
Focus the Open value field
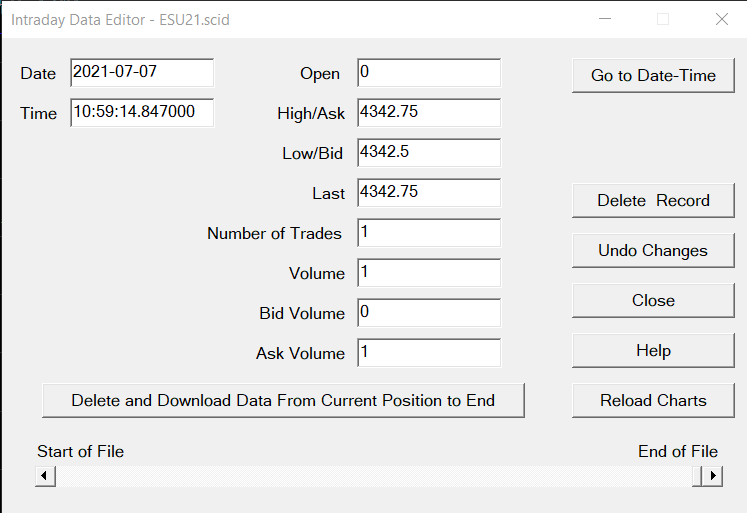tap(429, 72)
